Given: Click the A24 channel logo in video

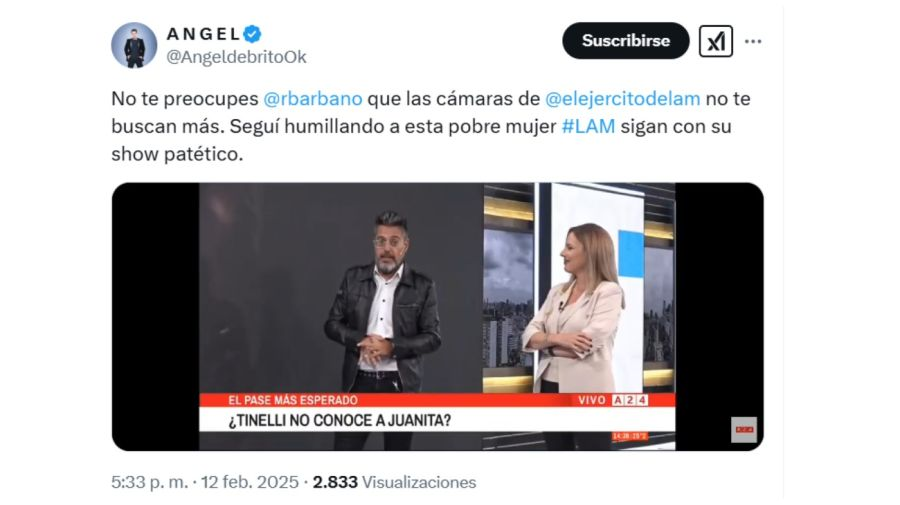Looking at the screenshot, I should coord(630,401).
